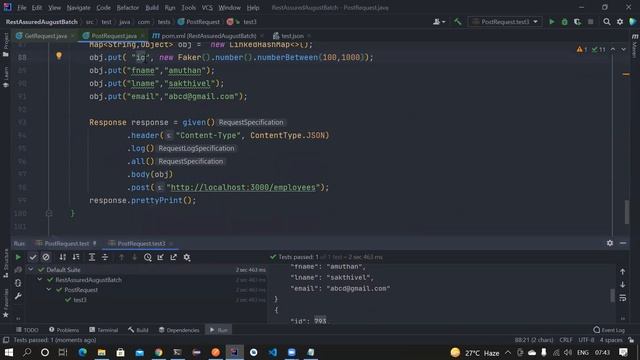
Task: Select test3 result in test tree
Action: (80, 300)
